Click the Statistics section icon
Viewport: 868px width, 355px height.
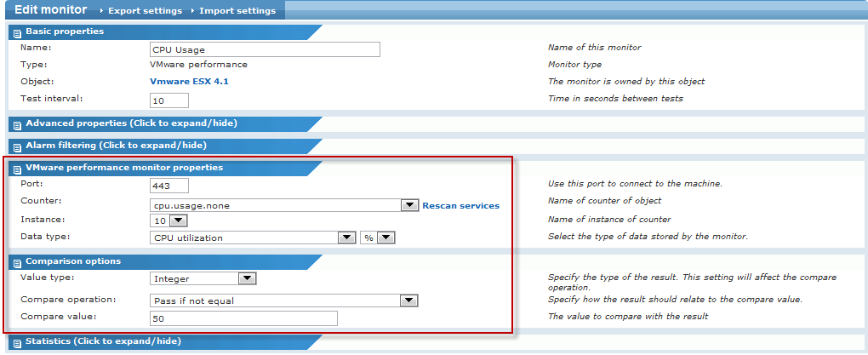coord(17,342)
